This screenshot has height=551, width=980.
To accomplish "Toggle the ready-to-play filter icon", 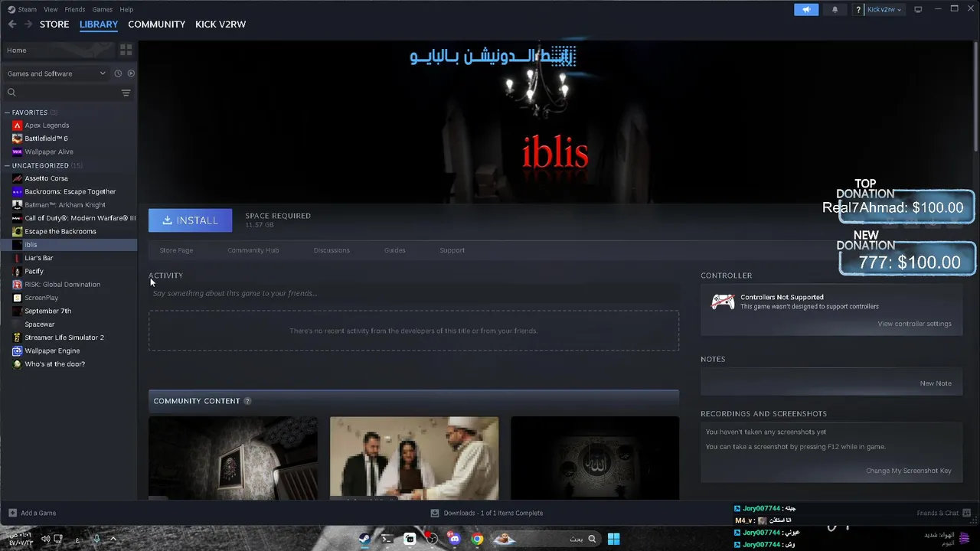I will [131, 73].
